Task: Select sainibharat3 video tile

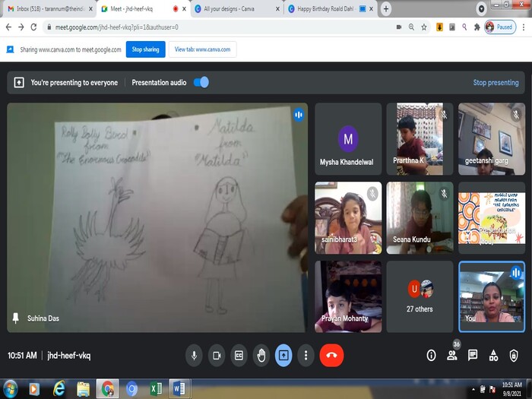Action: [348, 218]
